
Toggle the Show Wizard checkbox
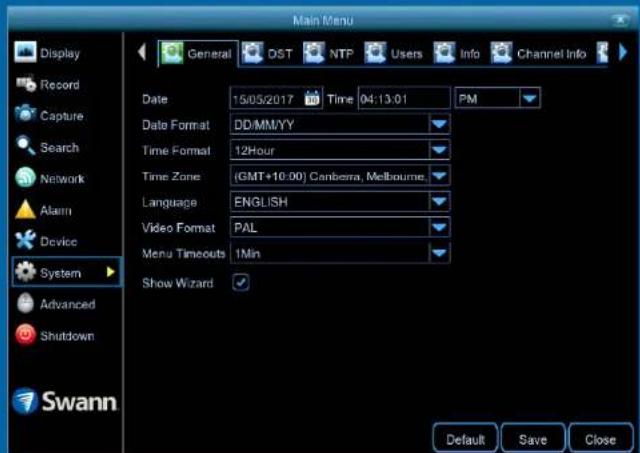241,282
